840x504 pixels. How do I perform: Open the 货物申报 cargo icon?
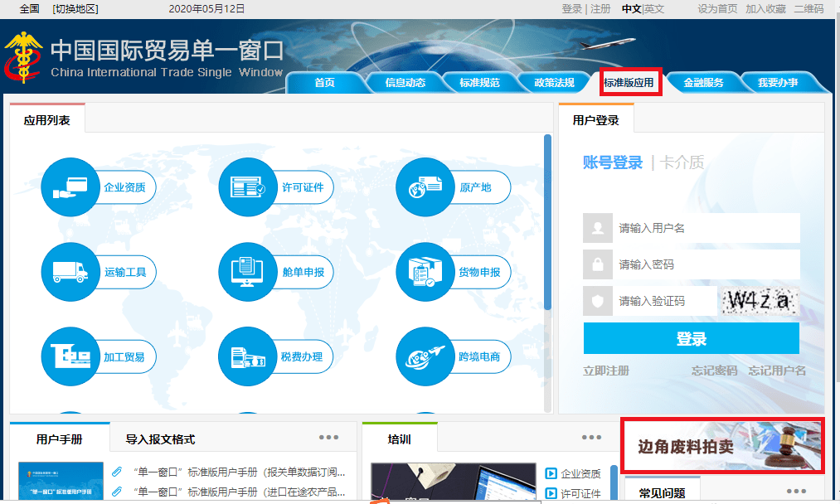(425, 272)
